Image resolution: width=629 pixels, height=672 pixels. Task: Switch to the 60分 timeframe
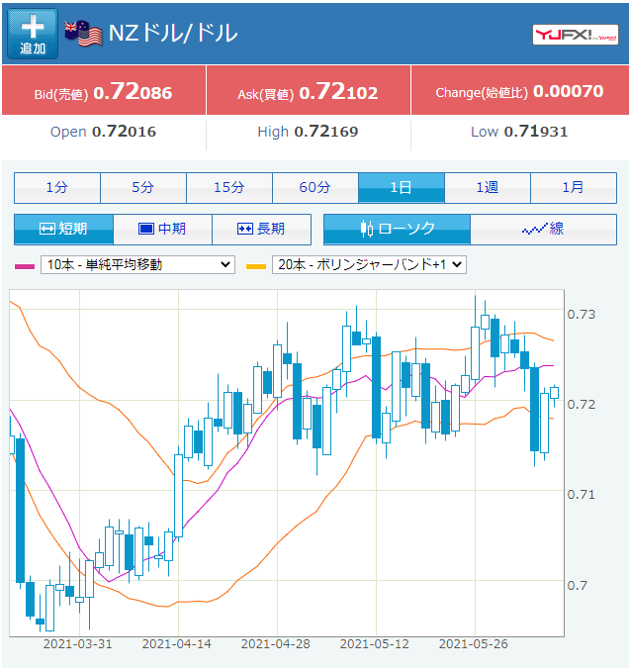pos(315,188)
